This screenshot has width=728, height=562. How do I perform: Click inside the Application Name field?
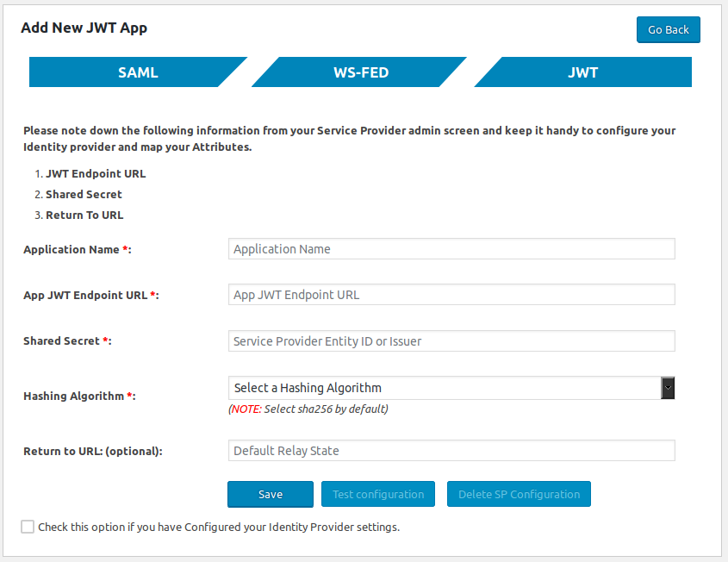pyautogui.click(x=450, y=248)
